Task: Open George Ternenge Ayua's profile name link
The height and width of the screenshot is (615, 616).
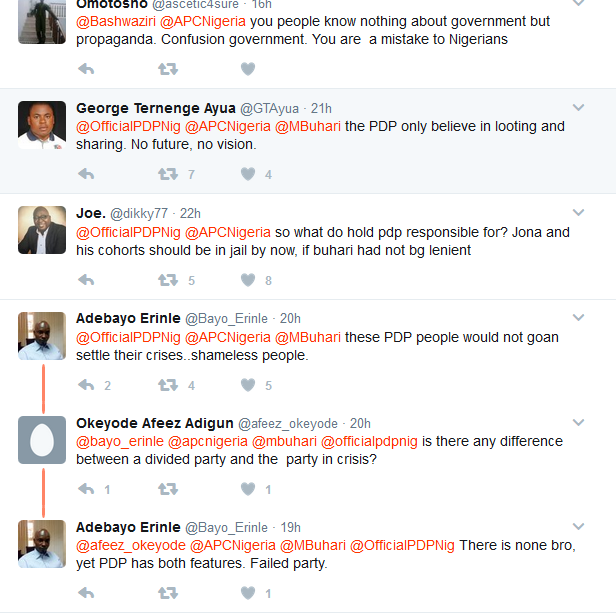Action: click(x=155, y=108)
